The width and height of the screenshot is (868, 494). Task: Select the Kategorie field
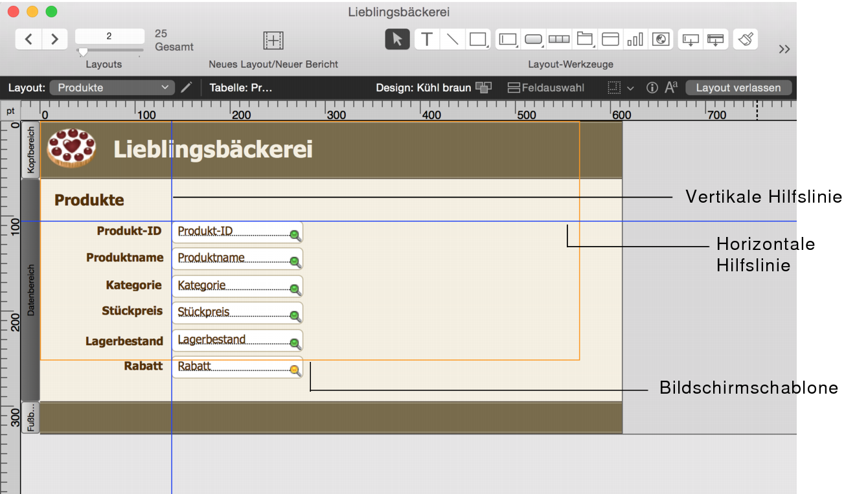tap(237, 286)
